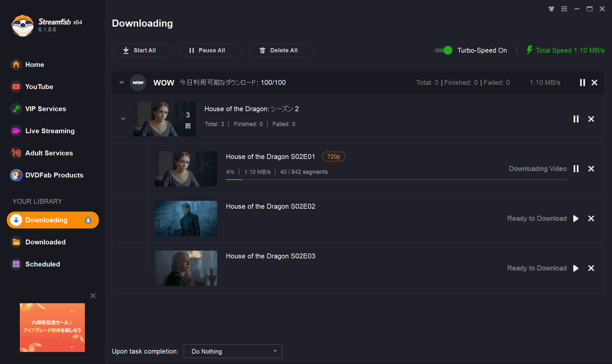This screenshot has width=612, height=364.
Task: Click the S02E01 download progress bar
Action: 396,180
